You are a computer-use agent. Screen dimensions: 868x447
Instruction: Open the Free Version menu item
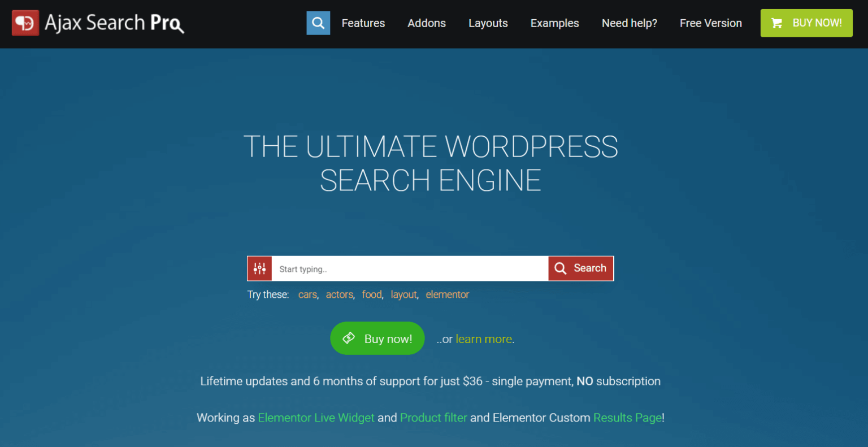tap(711, 23)
